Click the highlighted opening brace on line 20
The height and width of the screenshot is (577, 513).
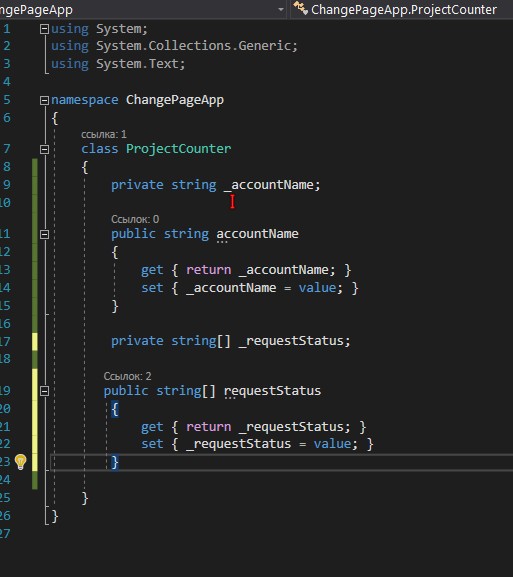(x=115, y=409)
